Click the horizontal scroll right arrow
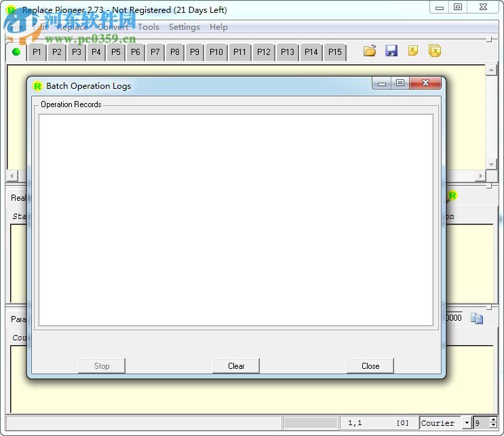 coord(480,176)
